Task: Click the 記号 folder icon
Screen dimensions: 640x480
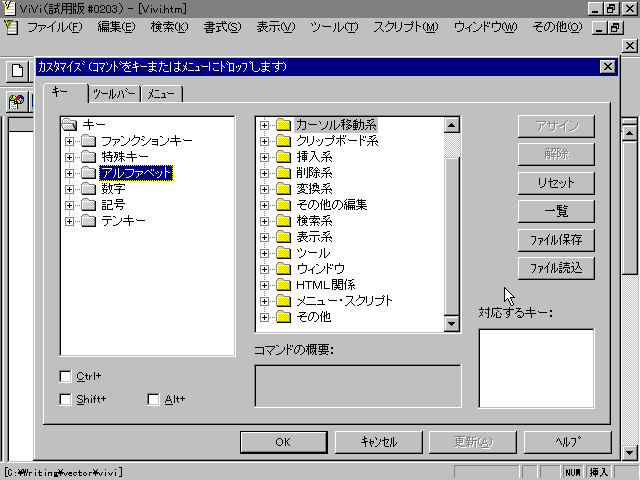Action: [88, 205]
